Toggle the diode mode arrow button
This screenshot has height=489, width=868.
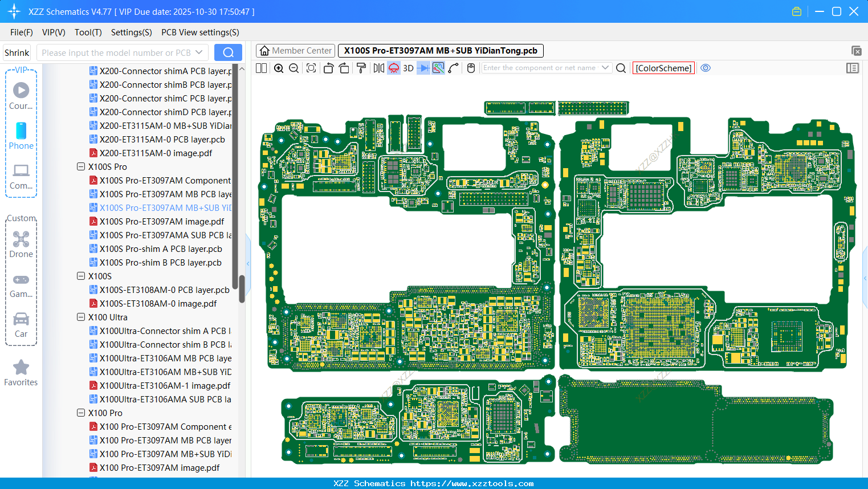423,68
